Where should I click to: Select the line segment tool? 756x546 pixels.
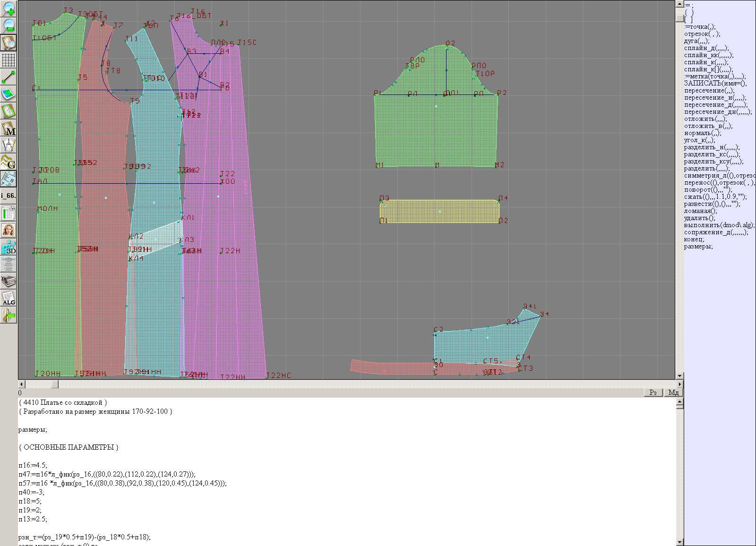9,77
